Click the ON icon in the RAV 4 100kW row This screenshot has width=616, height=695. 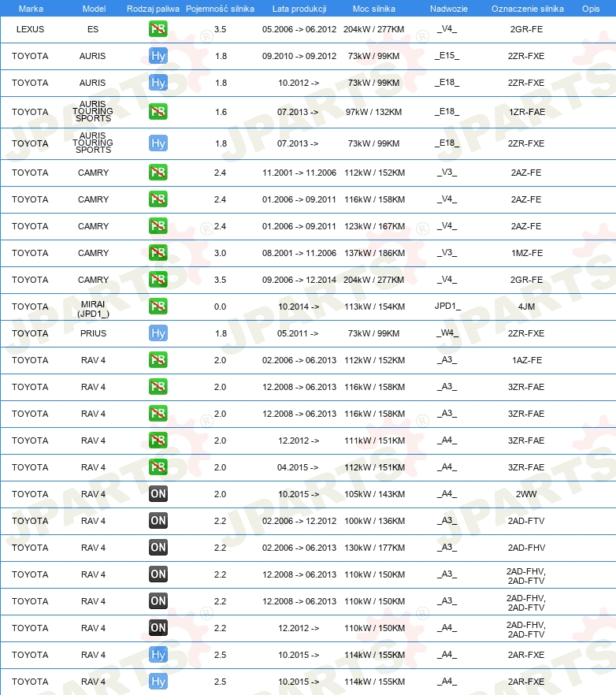coord(158,521)
